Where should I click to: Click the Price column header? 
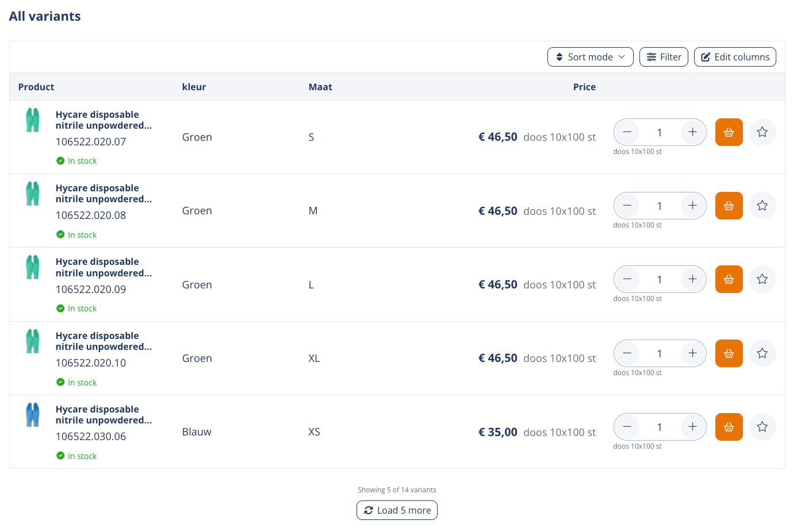pyautogui.click(x=584, y=87)
